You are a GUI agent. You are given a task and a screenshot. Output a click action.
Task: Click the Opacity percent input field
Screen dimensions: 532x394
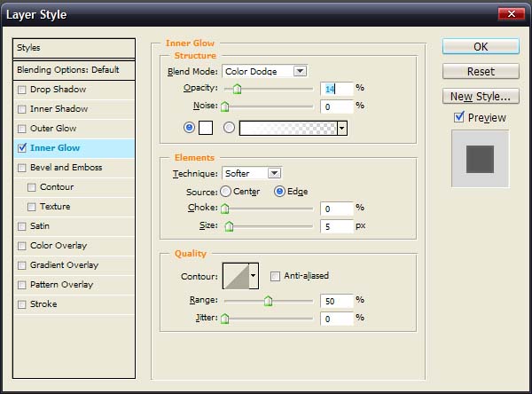pos(337,89)
